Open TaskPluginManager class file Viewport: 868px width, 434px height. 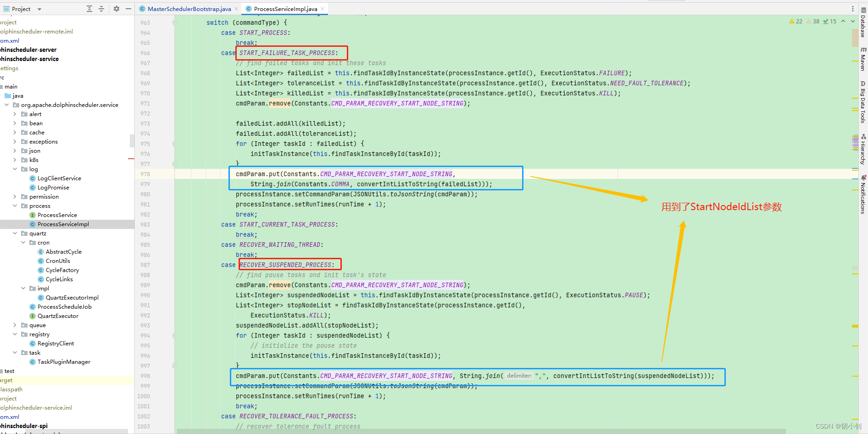(x=64, y=362)
